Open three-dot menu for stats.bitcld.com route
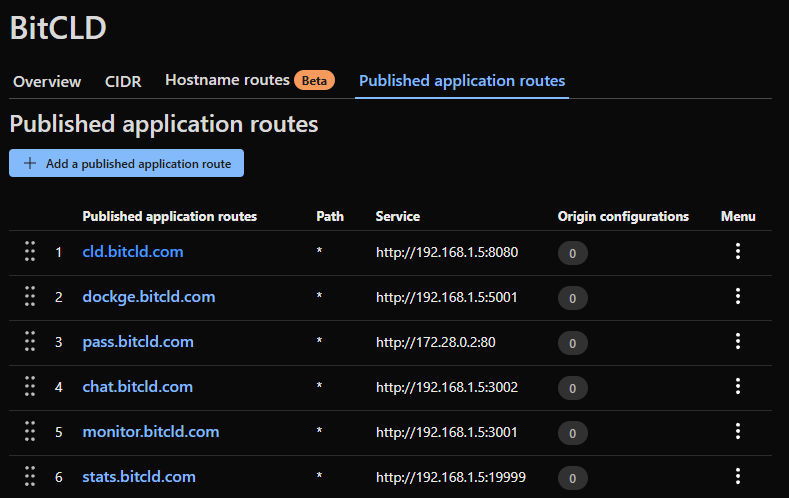This screenshot has width=789, height=498. pos(738,477)
